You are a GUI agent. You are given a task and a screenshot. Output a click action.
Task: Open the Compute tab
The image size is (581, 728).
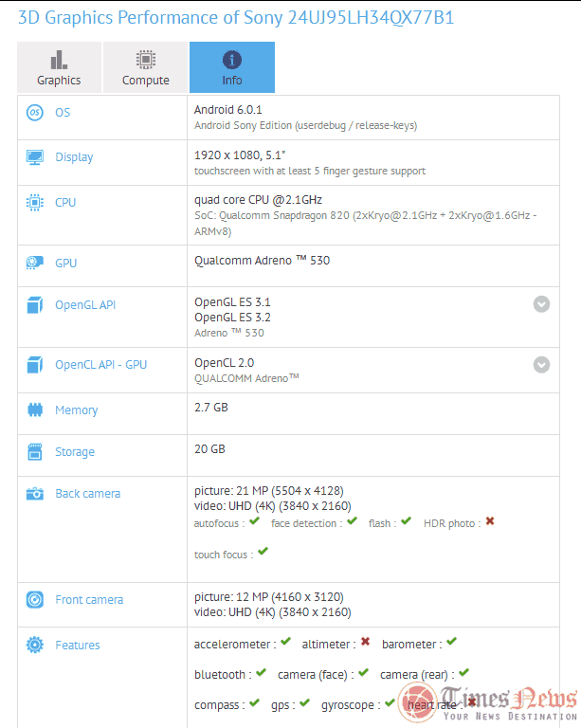[x=146, y=67]
